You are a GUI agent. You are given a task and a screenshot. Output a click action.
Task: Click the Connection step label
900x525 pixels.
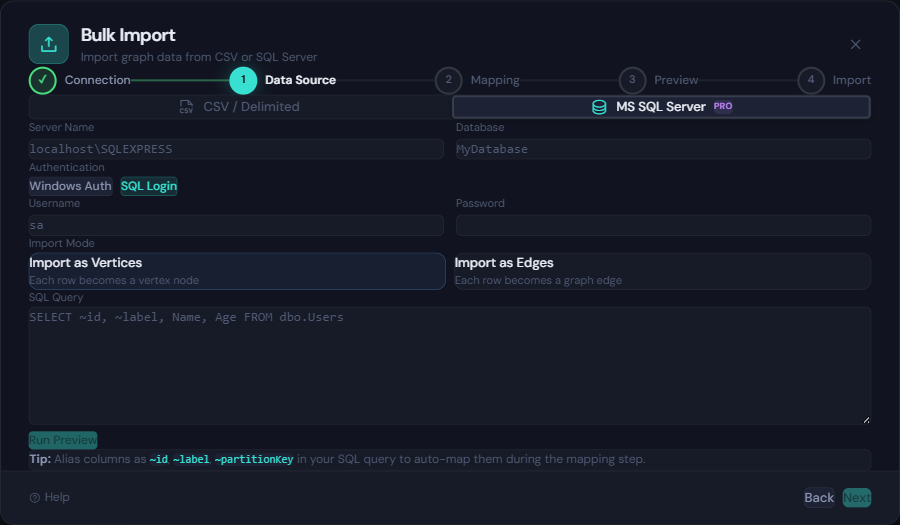tap(98, 80)
